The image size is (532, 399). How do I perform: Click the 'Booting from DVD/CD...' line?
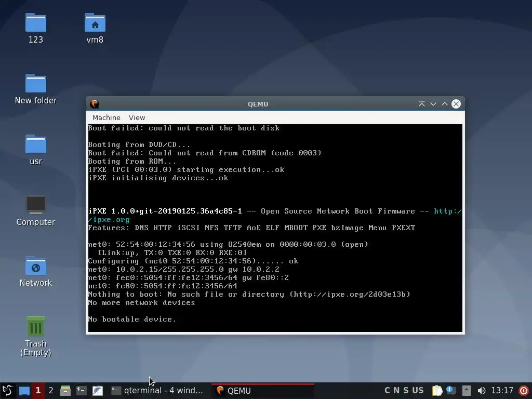pos(139,144)
